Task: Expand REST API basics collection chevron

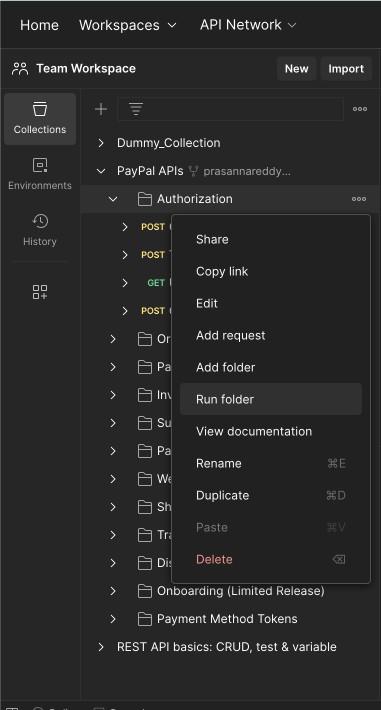Action: click(101, 647)
